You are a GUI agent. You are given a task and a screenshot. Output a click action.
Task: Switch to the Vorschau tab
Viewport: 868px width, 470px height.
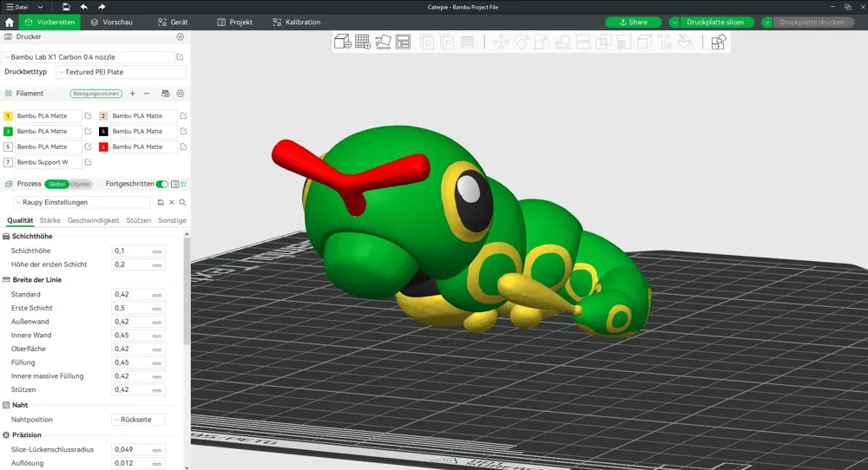click(x=111, y=23)
